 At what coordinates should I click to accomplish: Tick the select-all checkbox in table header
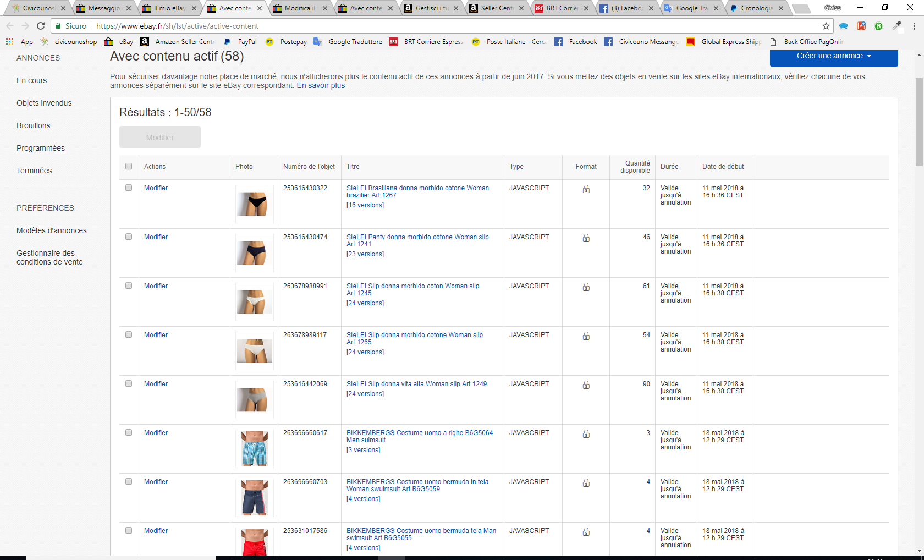click(x=129, y=166)
